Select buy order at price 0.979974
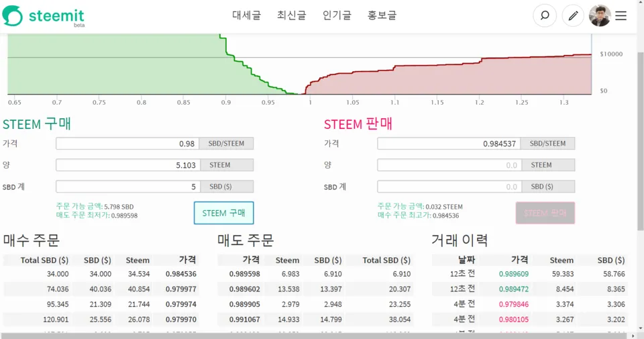Viewport: 644px width, 339px height. pyautogui.click(x=101, y=304)
